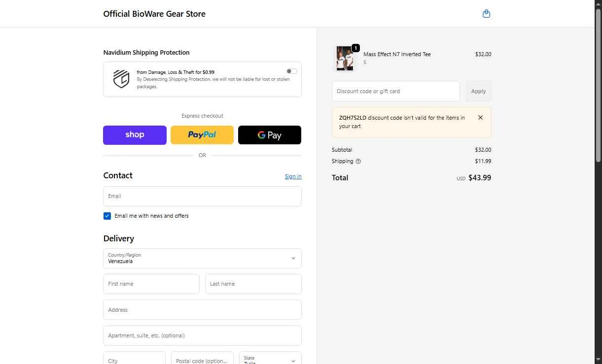Viewport: 602px width, 364px height.
Task: Click the Sign in link
Action: [293, 176]
